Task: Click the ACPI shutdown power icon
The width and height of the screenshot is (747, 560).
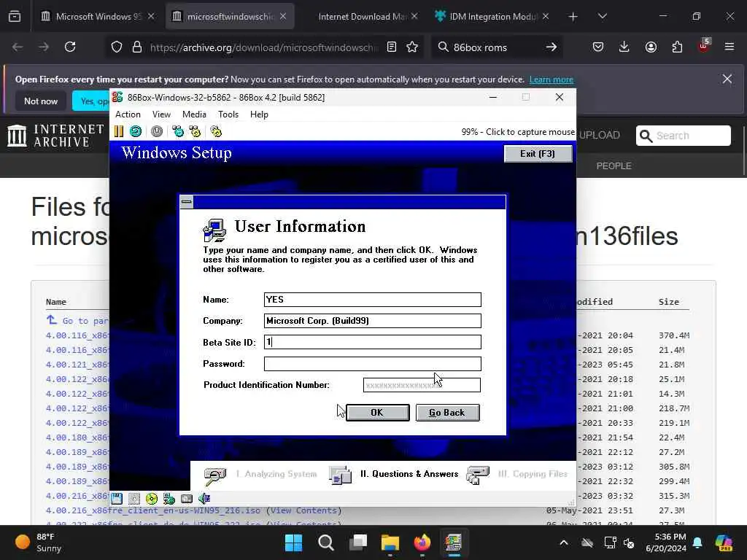Action: 157,131
